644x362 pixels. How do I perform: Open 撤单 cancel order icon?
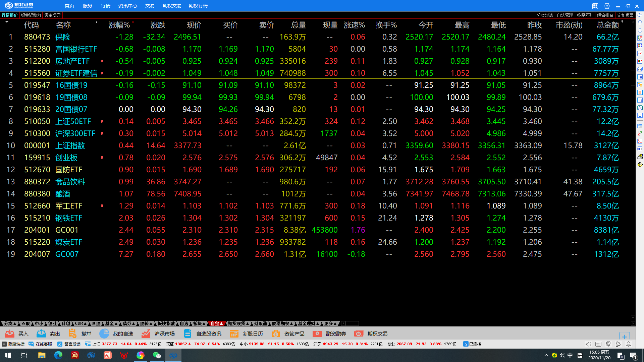(72, 334)
